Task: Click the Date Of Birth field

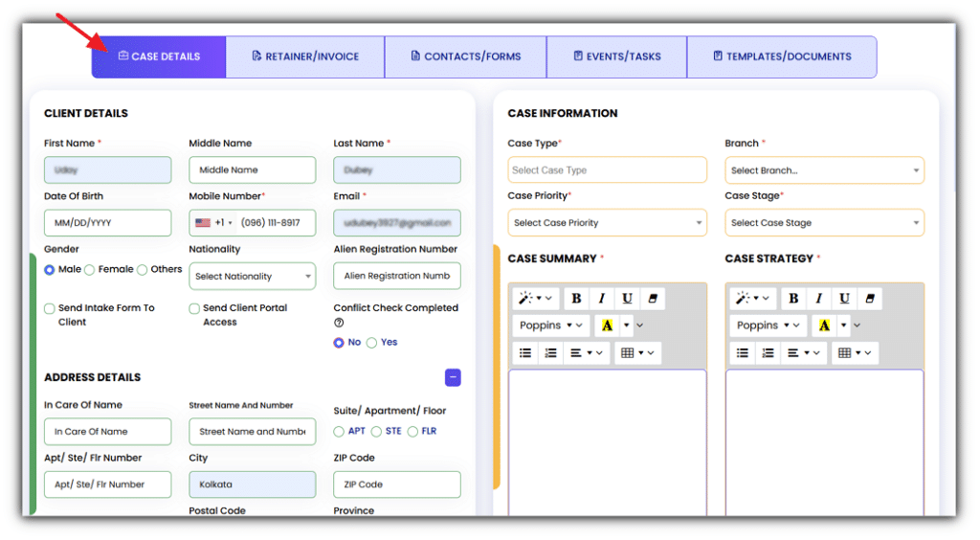Action: (107, 222)
